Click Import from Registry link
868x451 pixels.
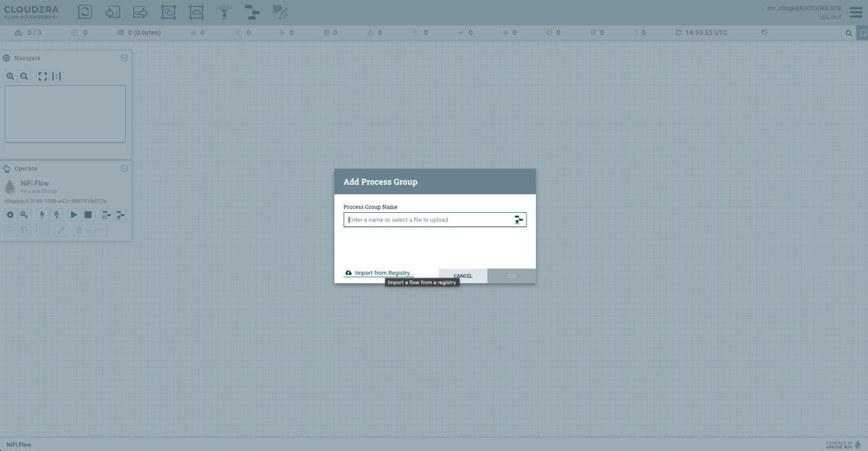383,273
